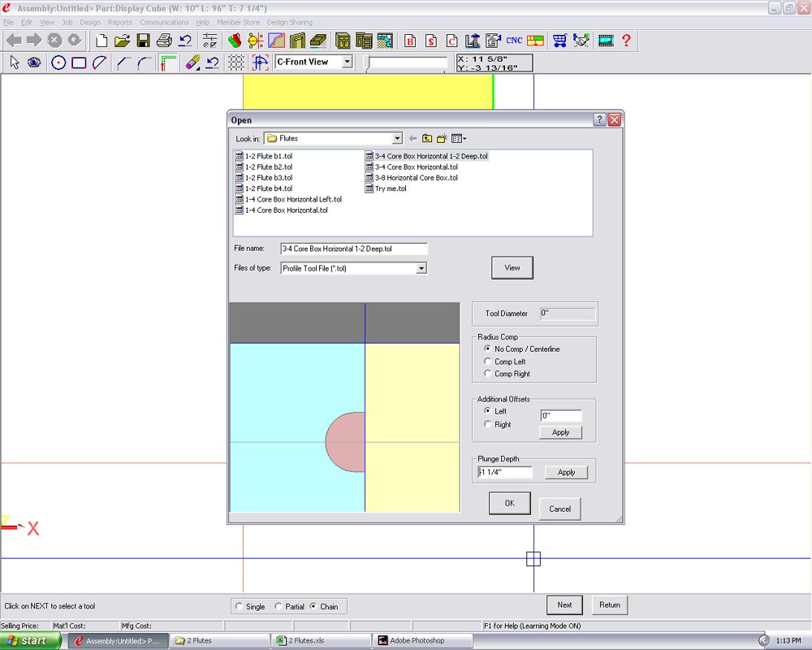Screen dimensions: 812x650
Task: Open the Edit menu
Action: (27, 22)
